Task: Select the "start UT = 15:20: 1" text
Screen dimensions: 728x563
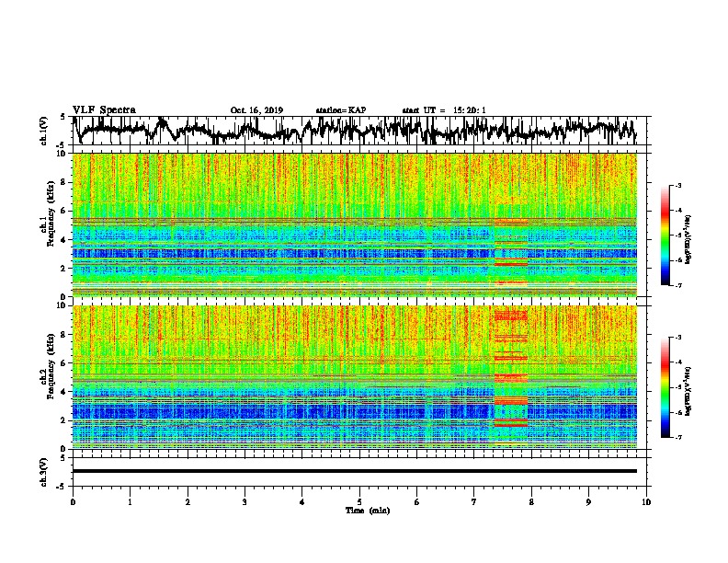Action: point(444,110)
